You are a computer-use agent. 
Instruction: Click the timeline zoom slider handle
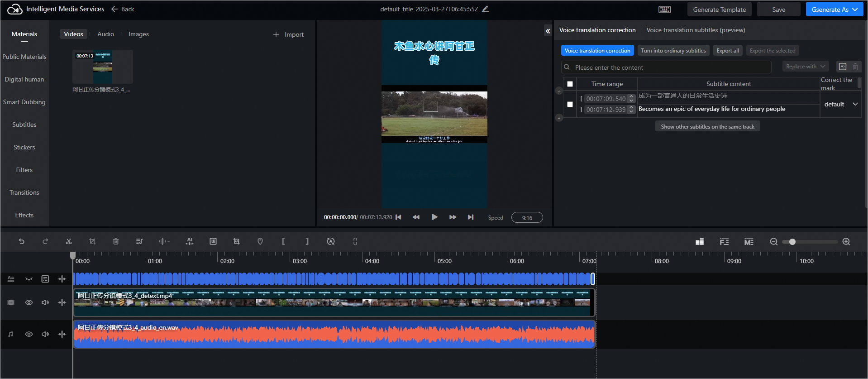point(792,242)
